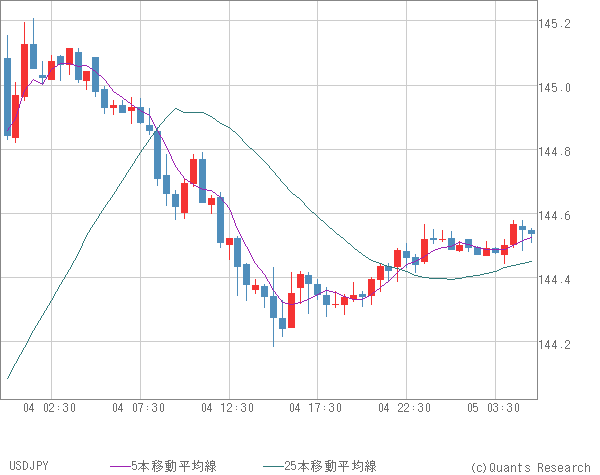Click the 25本移動平均線 legend label
The height and width of the screenshot is (475, 600).
[x=330, y=466]
